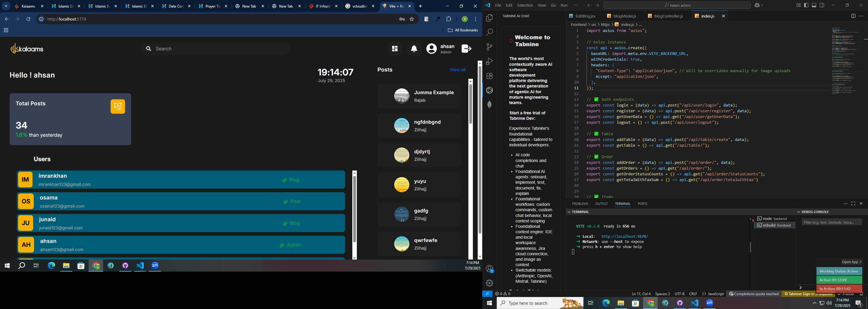The height and width of the screenshot is (309, 868).
Task: Focus the Kalaams Search field
Action: pyautogui.click(x=216, y=49)
